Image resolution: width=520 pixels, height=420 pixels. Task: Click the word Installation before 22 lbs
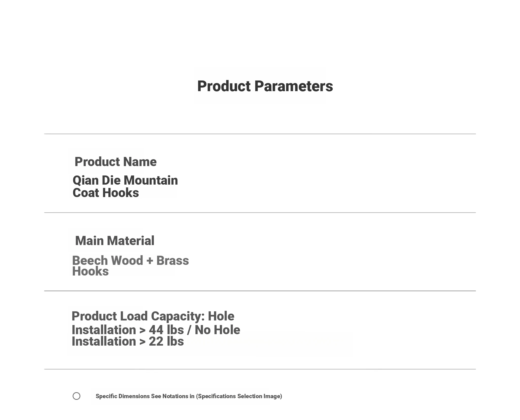coord(104,342)
